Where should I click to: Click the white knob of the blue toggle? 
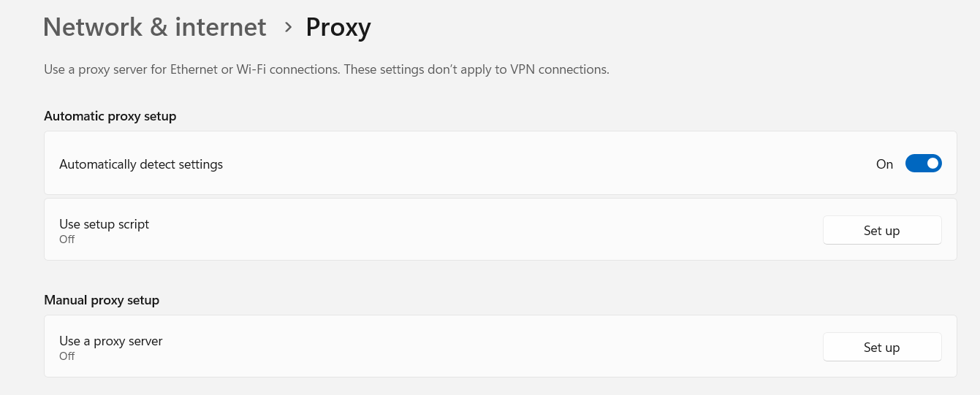coord(932,164)
